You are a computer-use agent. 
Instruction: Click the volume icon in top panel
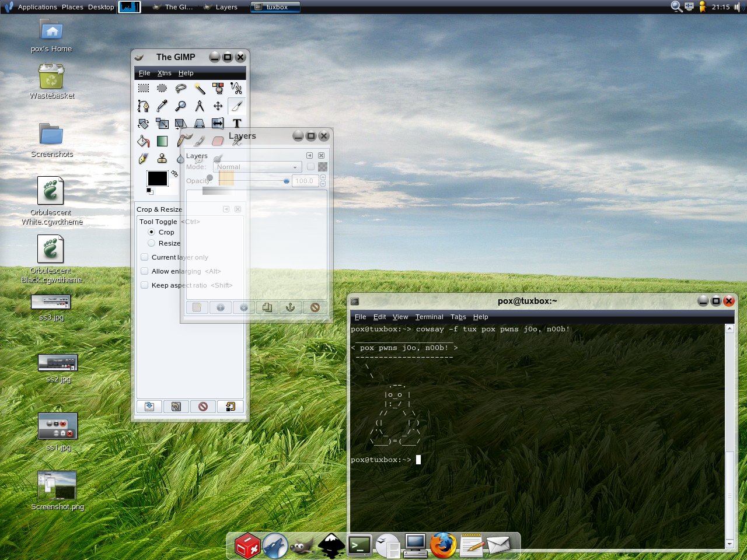(737, 7)
